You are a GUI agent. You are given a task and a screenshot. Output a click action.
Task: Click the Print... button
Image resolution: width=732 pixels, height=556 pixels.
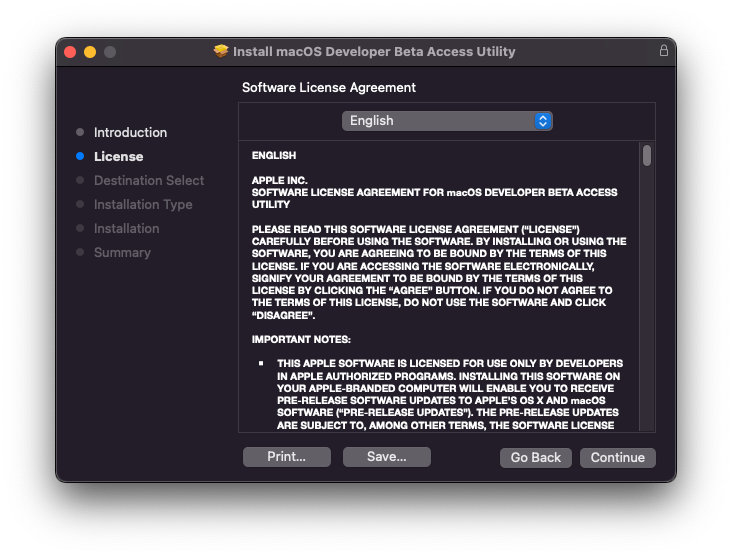click(287, 457)
